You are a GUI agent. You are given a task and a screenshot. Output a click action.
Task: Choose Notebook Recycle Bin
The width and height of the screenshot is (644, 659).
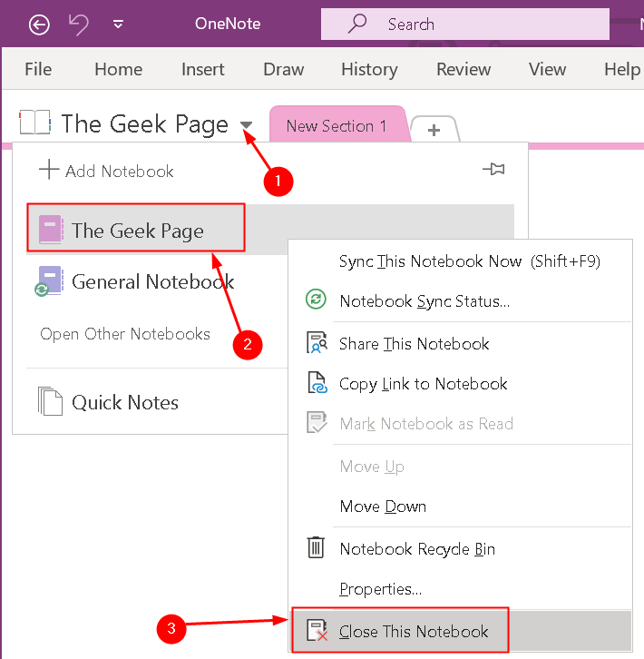click(x=461, y=549)
